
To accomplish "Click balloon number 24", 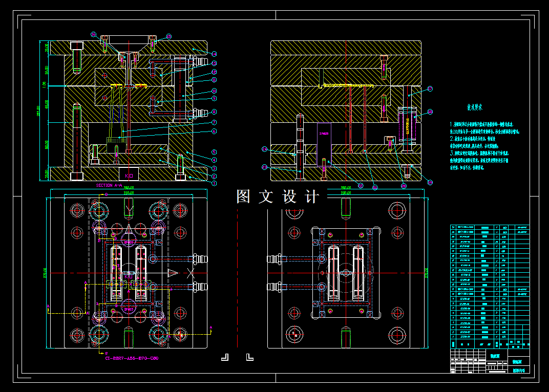I will 264,149.
